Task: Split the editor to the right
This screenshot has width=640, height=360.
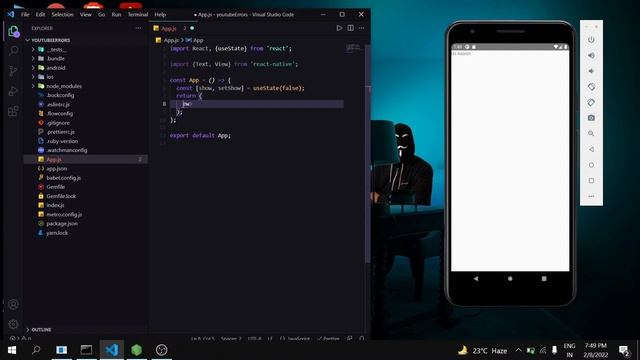Action: [x=351, y=28]
